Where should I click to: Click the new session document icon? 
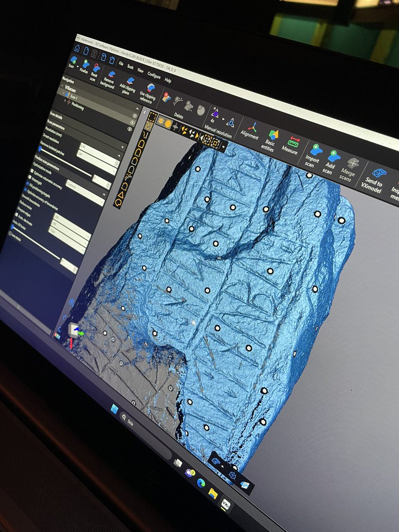tap(85, 51)
